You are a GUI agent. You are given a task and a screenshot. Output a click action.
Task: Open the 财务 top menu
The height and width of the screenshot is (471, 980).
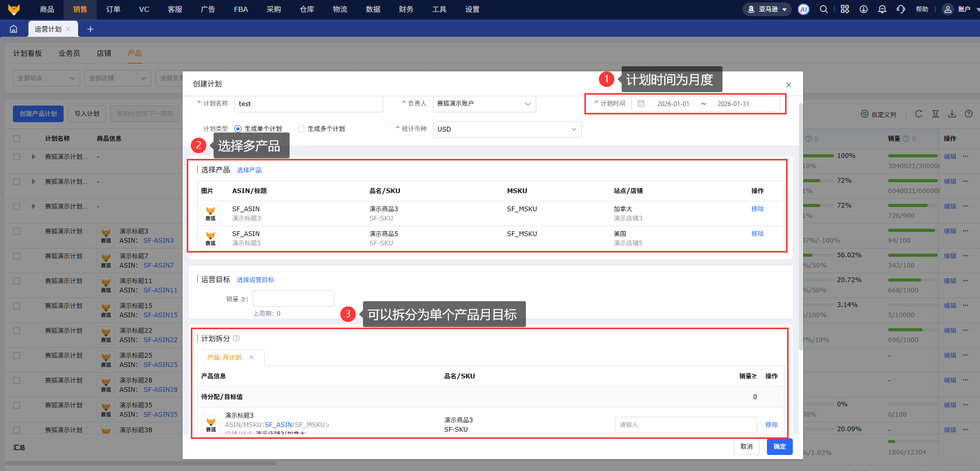pyautogui.click(x=406, y=9)
